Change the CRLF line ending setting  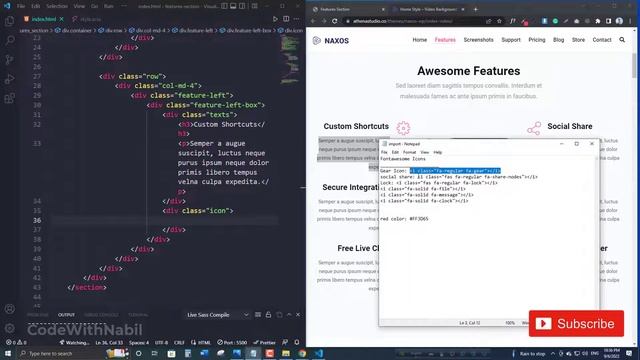pos(179,342)
